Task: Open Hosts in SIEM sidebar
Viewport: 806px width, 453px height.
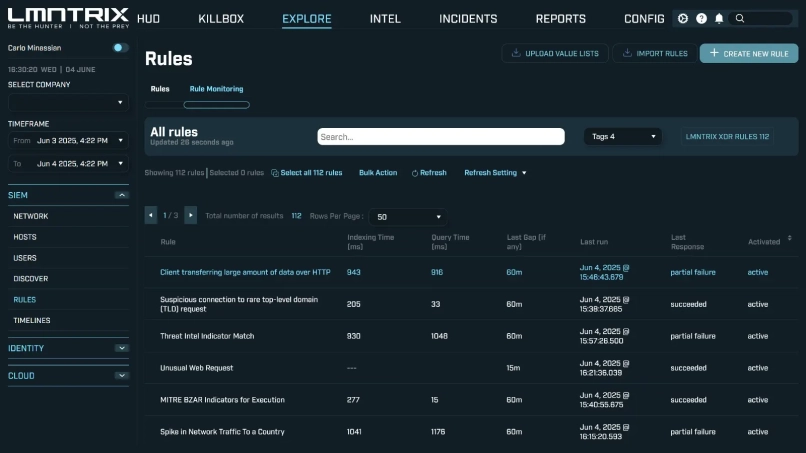Action: (x=25, y=237)
